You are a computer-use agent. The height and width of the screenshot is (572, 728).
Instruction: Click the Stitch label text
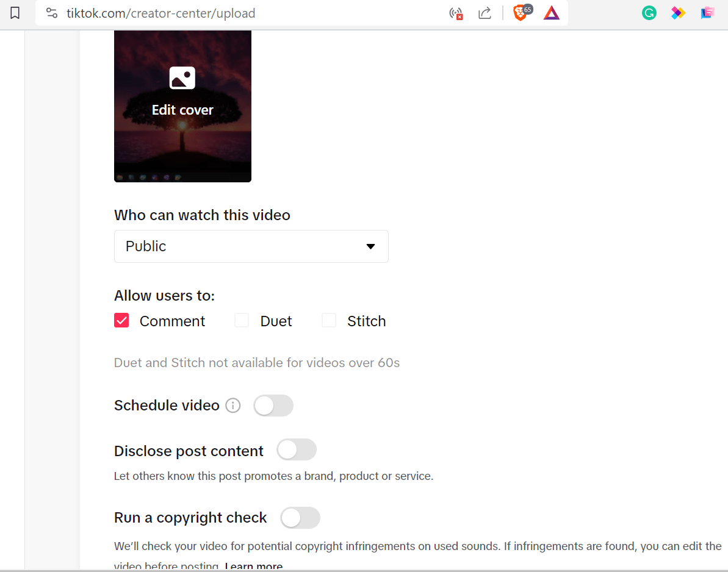pyautogui.click(x=367, y=321)
